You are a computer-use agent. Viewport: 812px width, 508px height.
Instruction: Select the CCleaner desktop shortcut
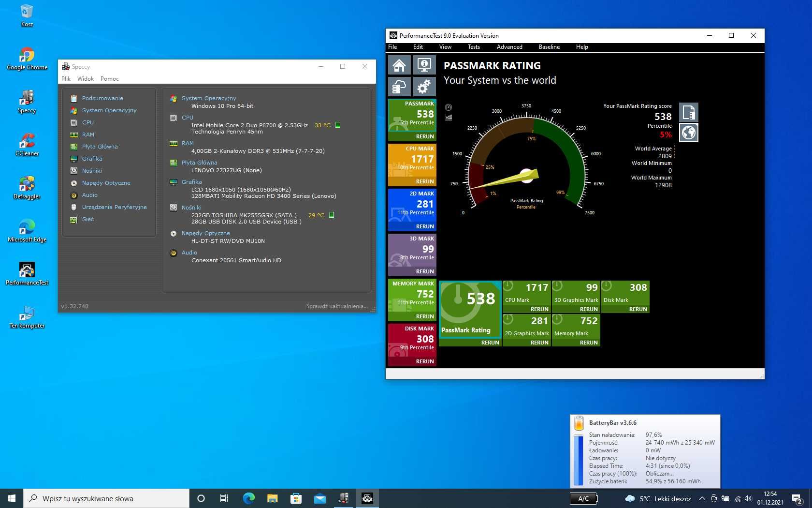27,145
